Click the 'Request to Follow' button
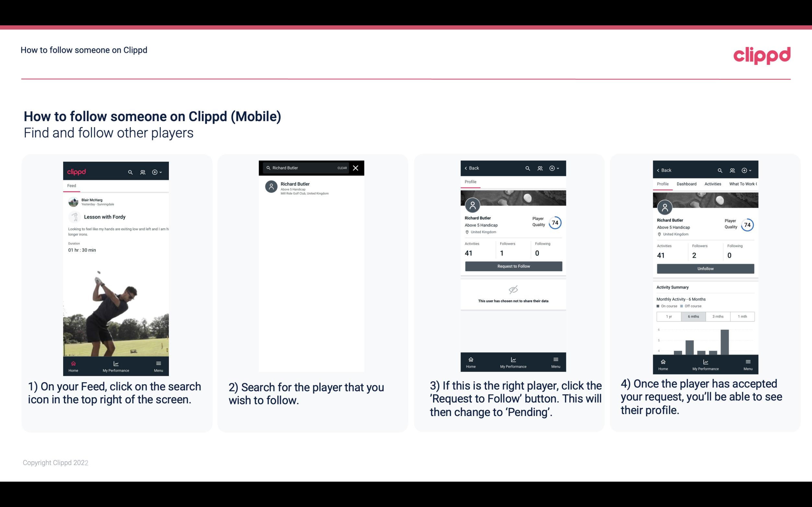Screen dimensions: 812x507 point(513,266)
